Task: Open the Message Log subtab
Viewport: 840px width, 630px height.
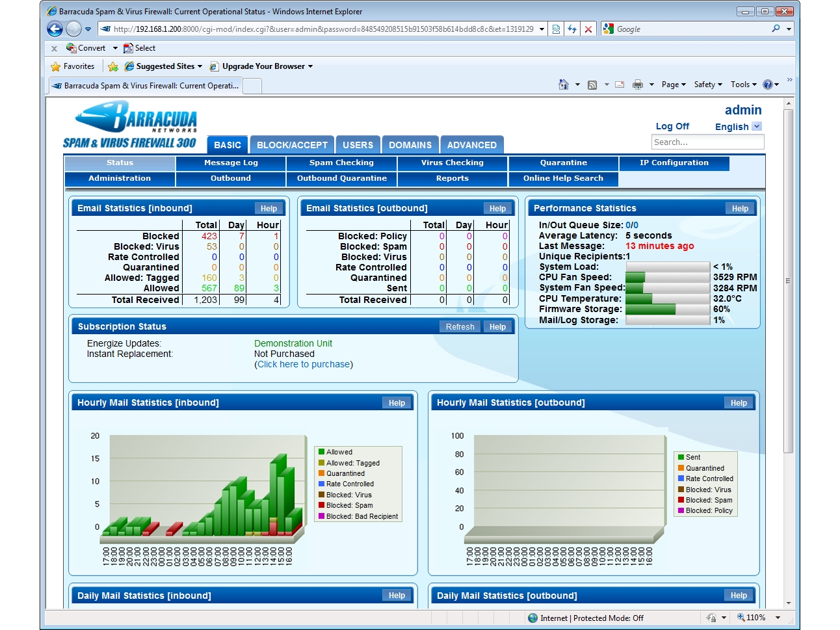Action: pyautogui.click(x=231, y=163)
